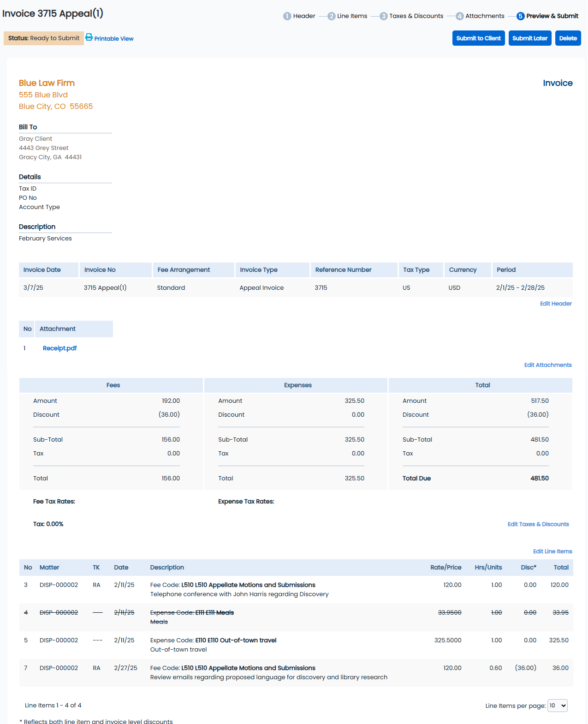Open Edit Taxes & Discounts link
The width and height of the screenshot is (588, 724).
(x=538, y=524)
